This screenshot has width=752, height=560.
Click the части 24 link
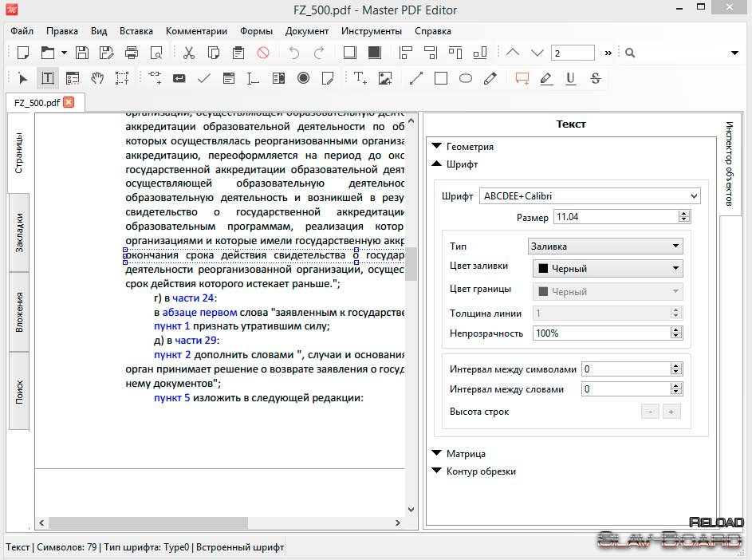pos(193,298)
